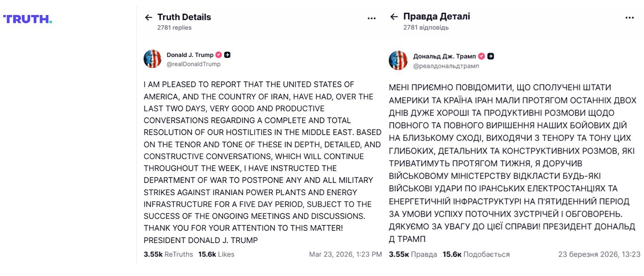Click the black plus badge beside Donald J. Trump
Viewport: 644px width, 276px height.
coord(227,55)
